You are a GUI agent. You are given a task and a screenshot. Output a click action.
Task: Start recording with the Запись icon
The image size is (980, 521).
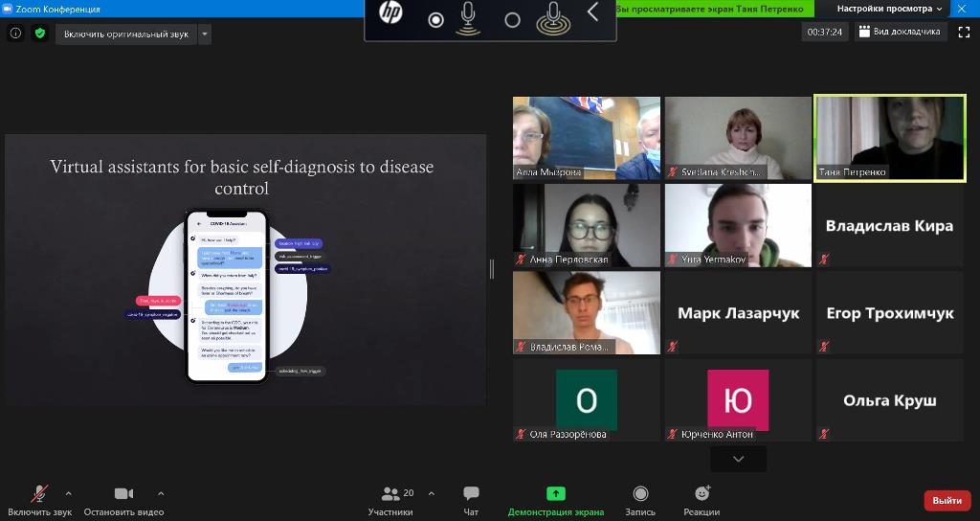[x=640, y=500]
